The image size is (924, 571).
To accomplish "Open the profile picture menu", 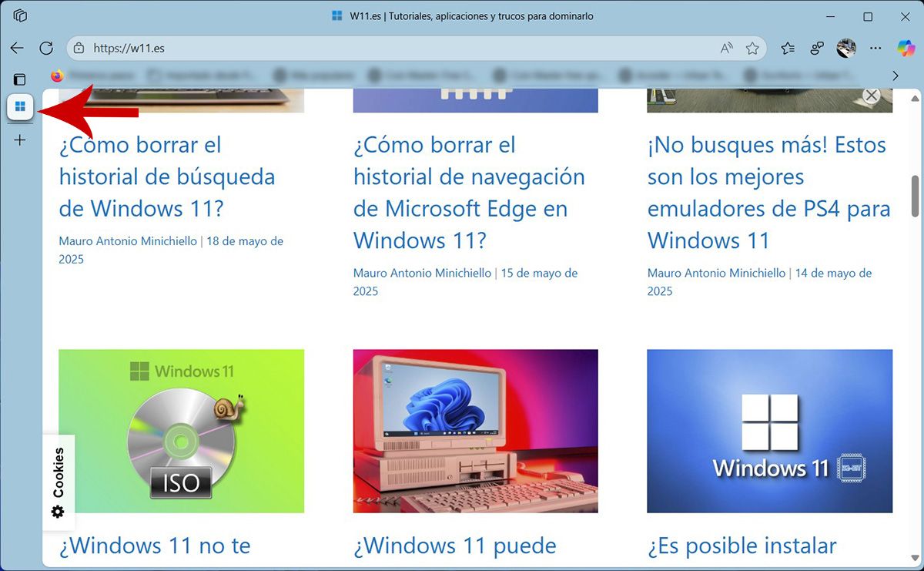I will click(846, 48).
